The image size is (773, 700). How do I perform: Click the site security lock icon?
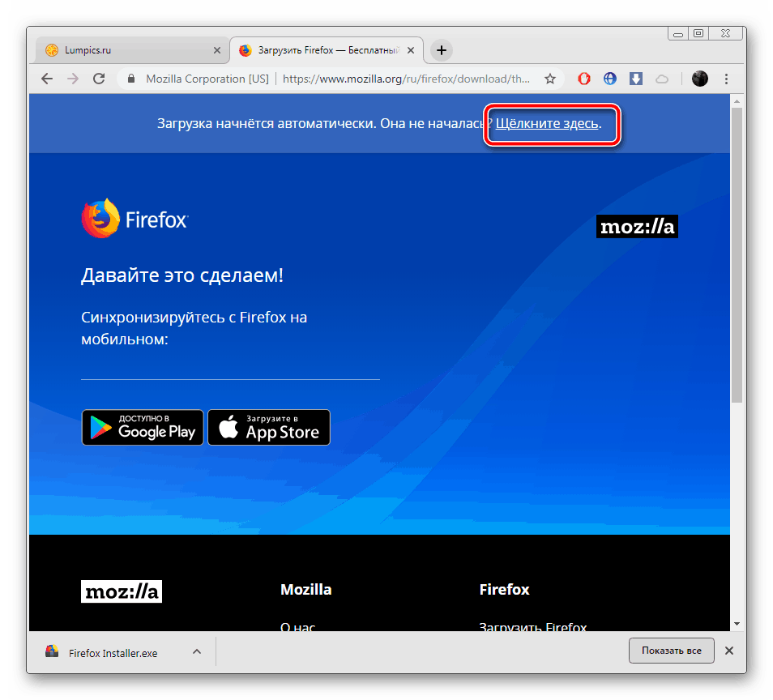pyautogui.click(x=130, y=79)
